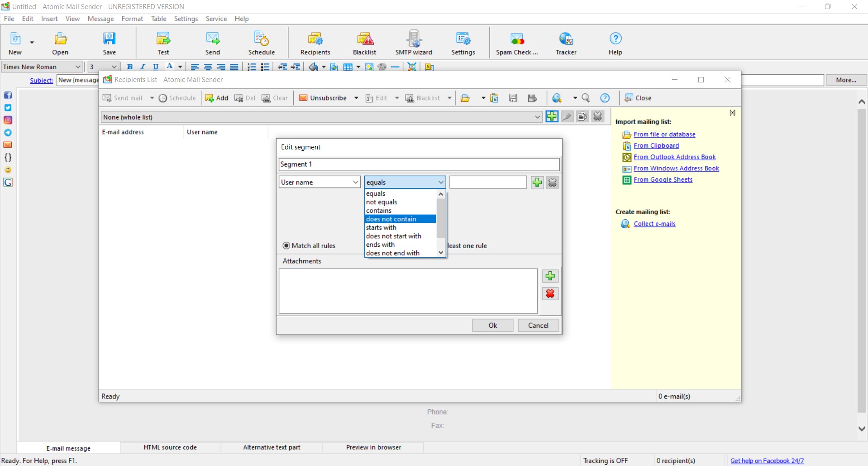Click the Facebook icon in left sidebar
Viewport: 868px width, 466px height.
pyautogui.click(x=8, y=95)
